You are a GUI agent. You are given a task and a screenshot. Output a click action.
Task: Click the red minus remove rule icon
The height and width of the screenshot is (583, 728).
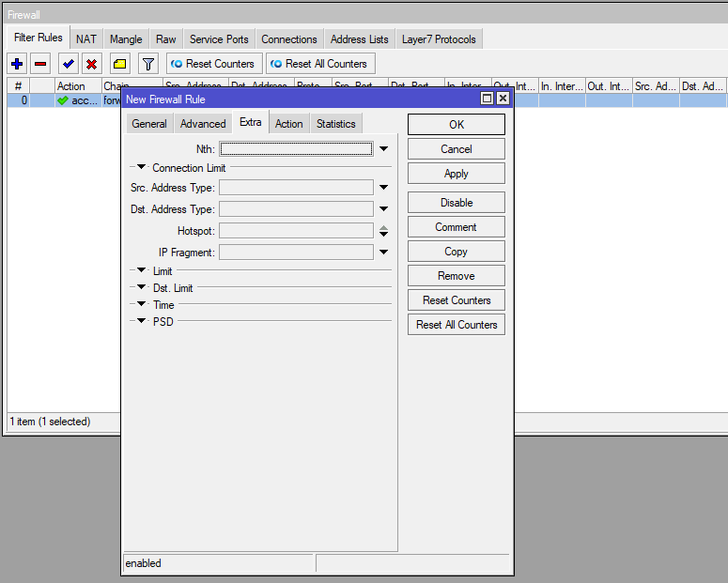pyautogui.click(x=40, y=64)
